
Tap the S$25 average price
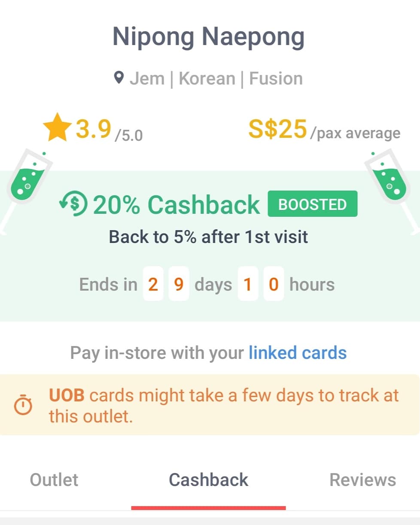click(x=278, y=128)
